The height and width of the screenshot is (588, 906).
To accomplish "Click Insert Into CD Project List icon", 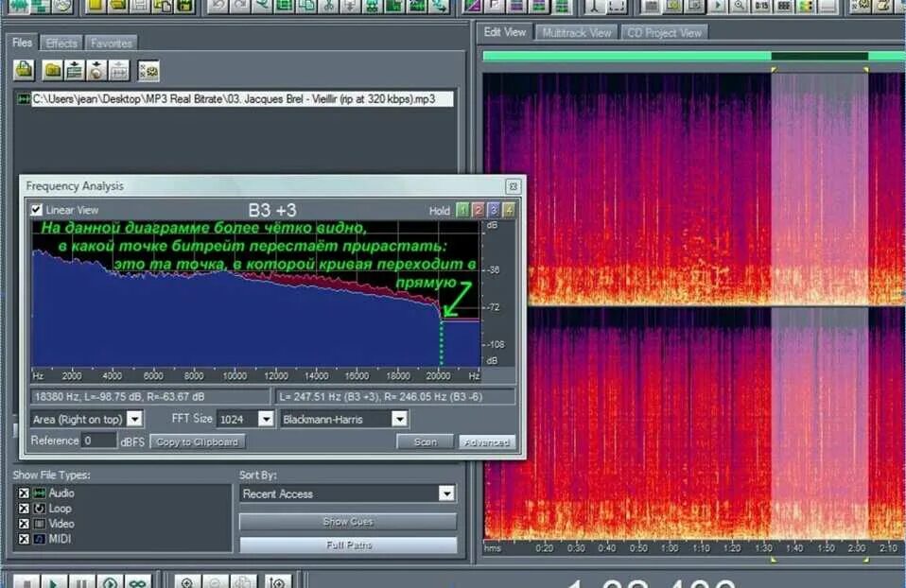I will [x=96, y=71].
